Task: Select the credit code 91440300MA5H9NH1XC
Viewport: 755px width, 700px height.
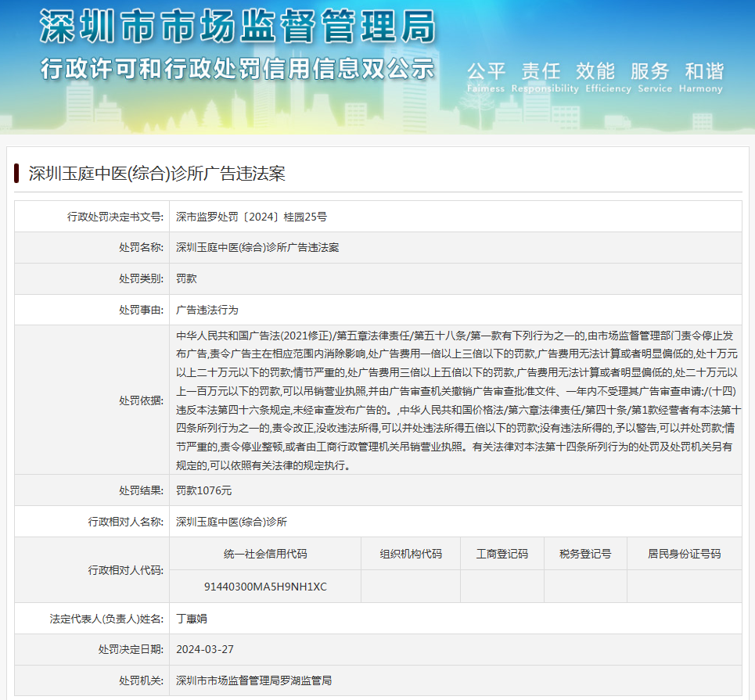Action: pos(265,587)
